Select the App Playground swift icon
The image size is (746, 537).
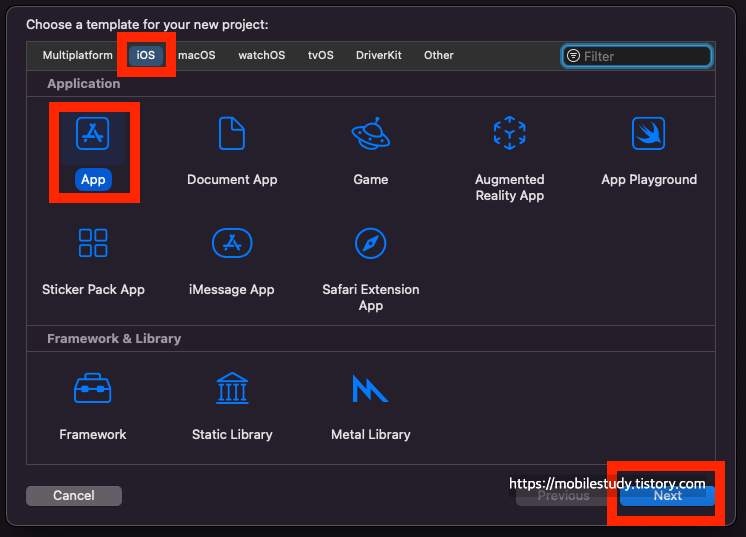[648, 134]
